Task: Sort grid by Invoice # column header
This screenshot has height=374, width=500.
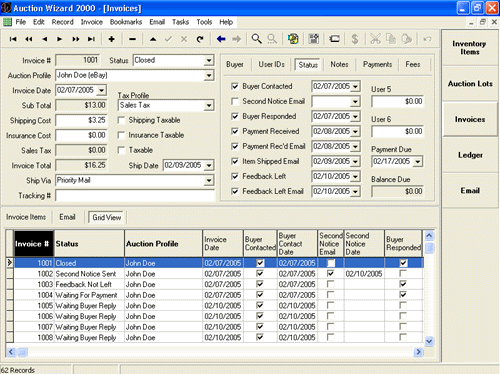Action: 34,244
